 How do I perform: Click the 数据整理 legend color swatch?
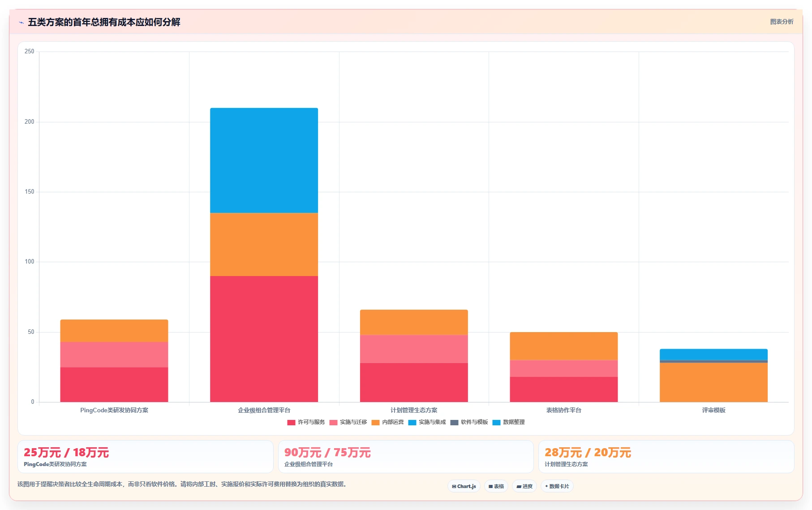tap(496, 422)
